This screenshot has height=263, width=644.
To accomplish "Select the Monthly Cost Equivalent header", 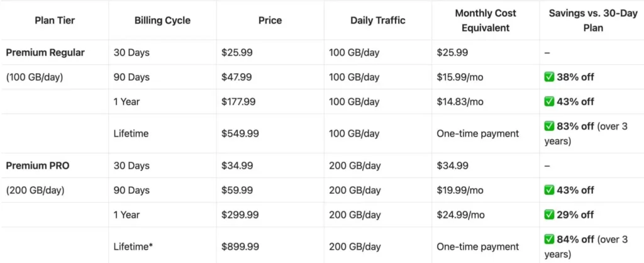I will (486, 20).
